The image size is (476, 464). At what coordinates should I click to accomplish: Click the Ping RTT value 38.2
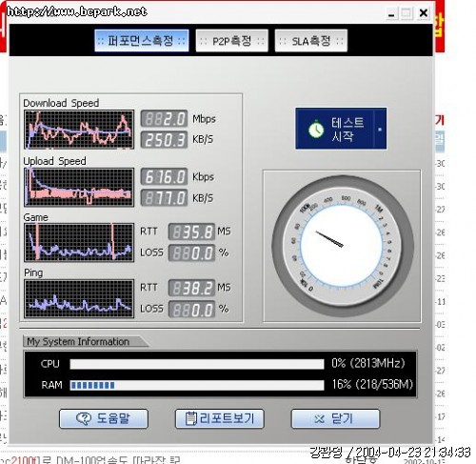(x=191, y=288)
